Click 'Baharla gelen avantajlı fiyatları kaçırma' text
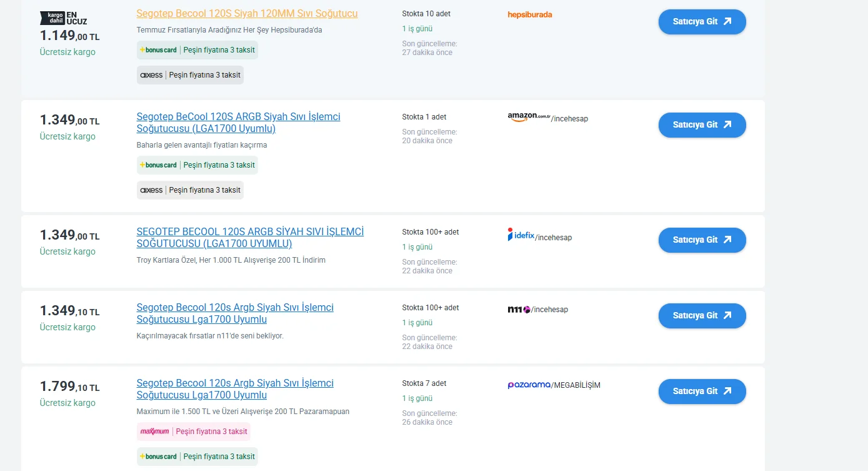868x471 pixels. pos(202,145)
